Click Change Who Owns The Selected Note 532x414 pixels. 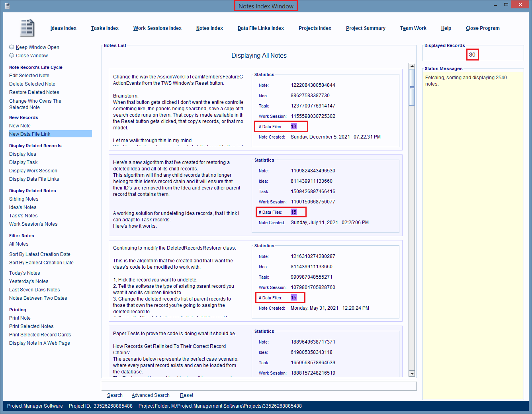coord(35,104)
